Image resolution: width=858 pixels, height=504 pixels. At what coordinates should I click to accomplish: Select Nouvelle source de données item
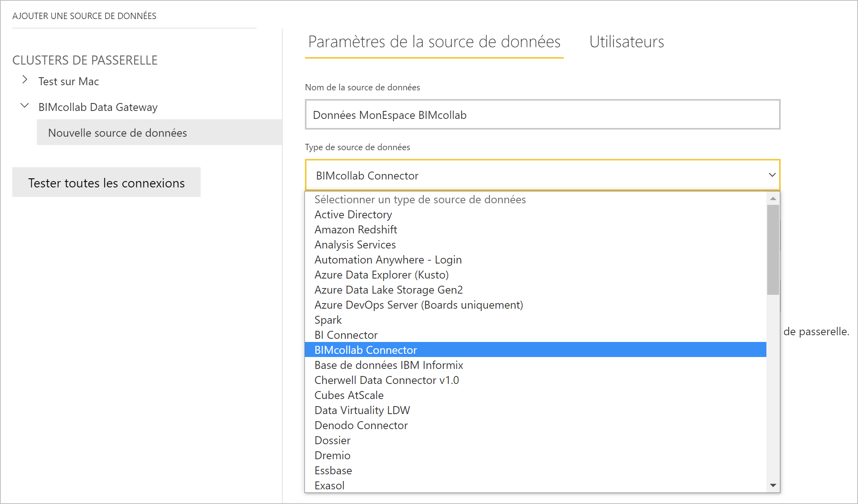point(159,132)
